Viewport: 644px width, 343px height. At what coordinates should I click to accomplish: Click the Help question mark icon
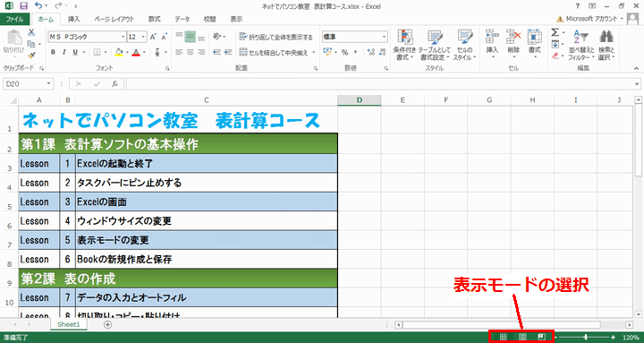(578, 6)
